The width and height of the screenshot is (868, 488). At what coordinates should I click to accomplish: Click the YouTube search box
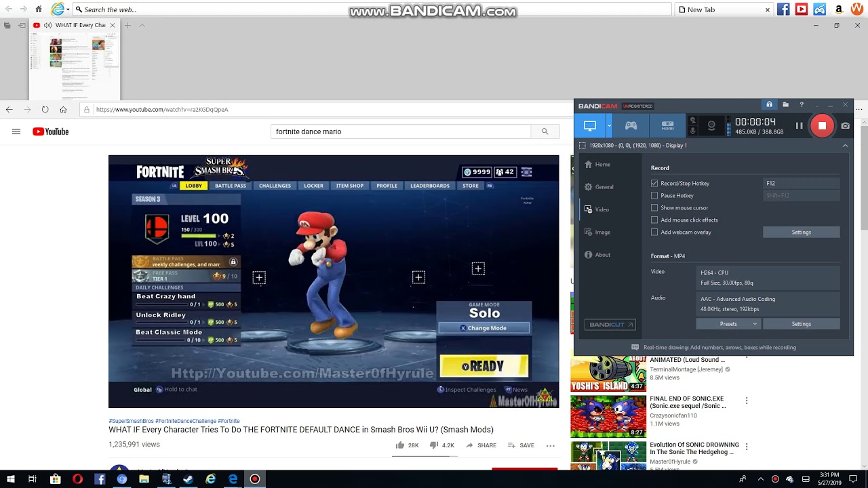point(400,131)
